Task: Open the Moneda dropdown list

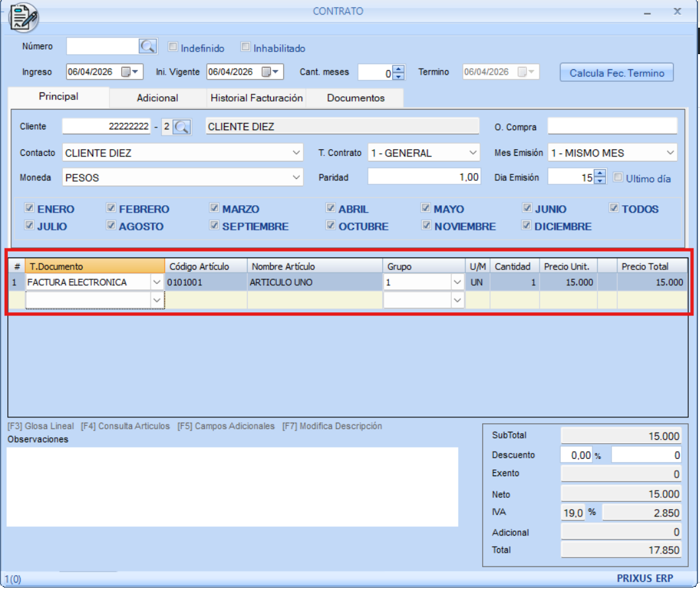Action: click(x=296, y=177)
